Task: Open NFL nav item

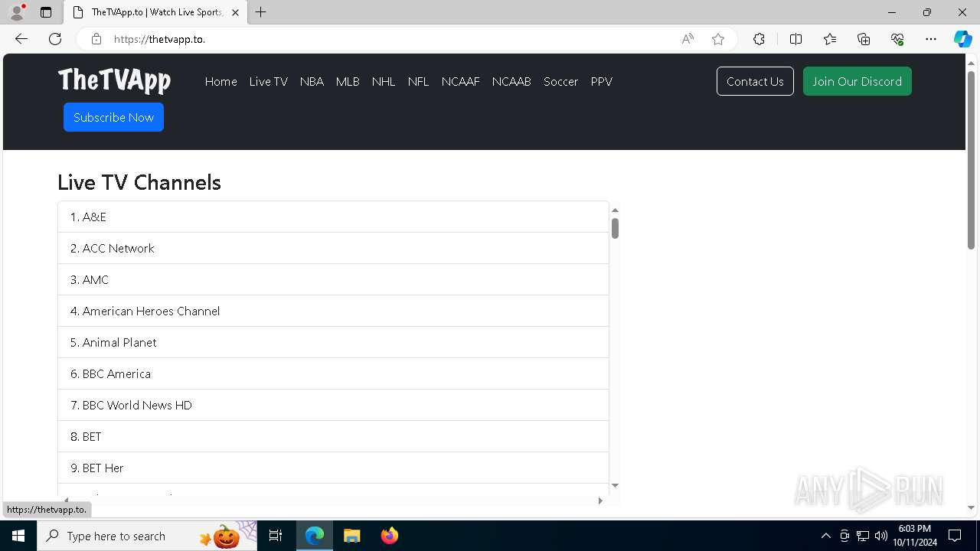Action: point(418,82)
